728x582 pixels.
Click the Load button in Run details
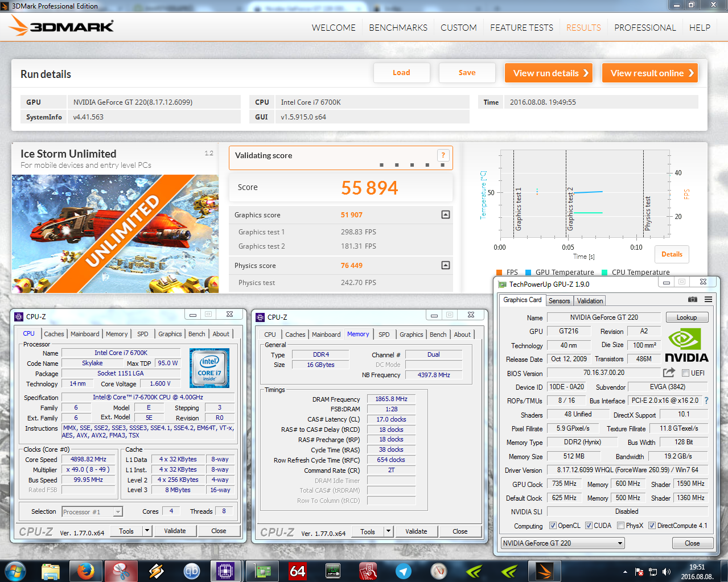(x=401, y=73)
